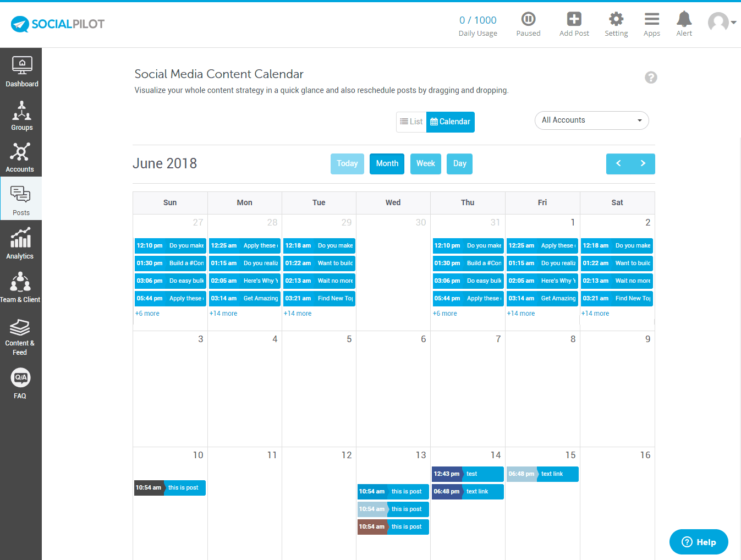
Task: Open 05:44 pm Apply these post Sunday 27
Action: tap(170, 299)
